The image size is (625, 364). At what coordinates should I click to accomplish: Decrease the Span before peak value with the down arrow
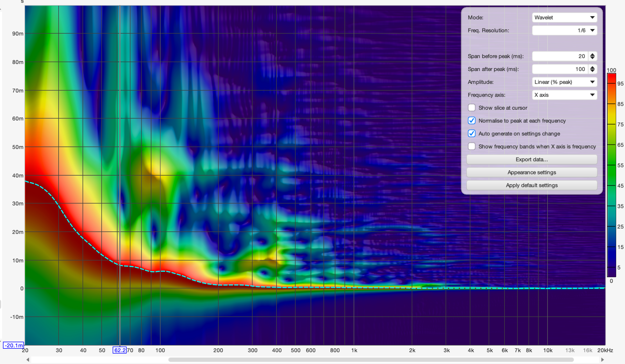click(592, 58)
